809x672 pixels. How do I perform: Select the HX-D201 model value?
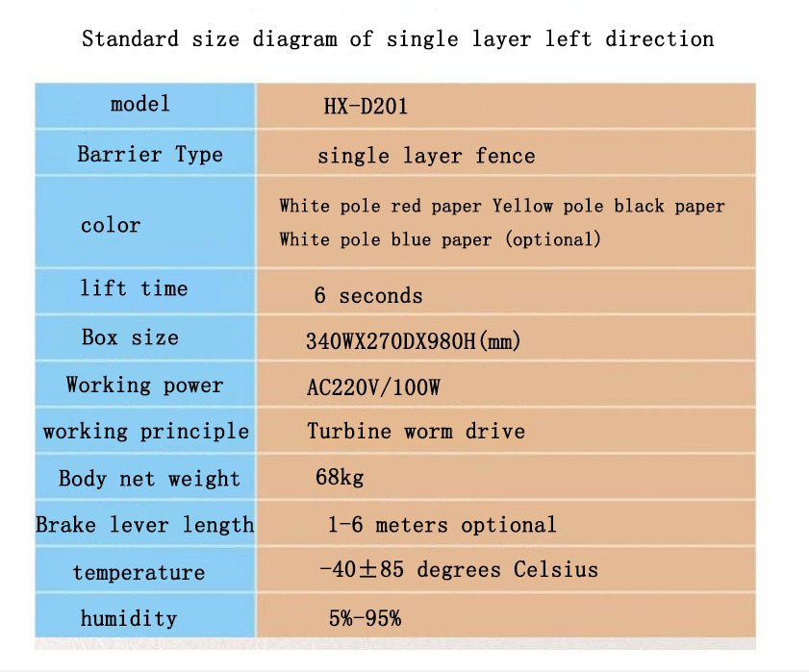(366, 107)
